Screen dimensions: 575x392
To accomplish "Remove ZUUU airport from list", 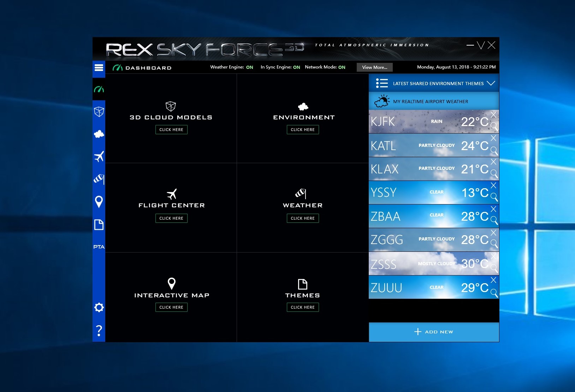I will [x=493, y=280].
